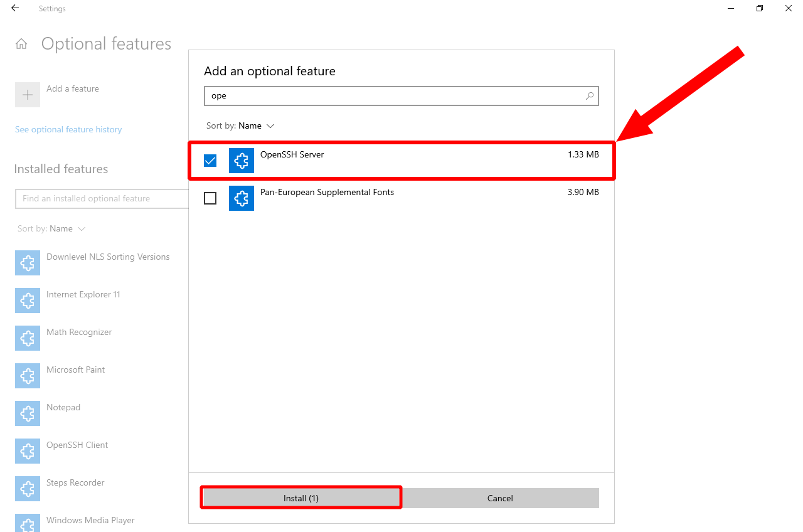Click the Windows Media Player feature icon
The image size is (803, 532).
click(x=28, y=523)
